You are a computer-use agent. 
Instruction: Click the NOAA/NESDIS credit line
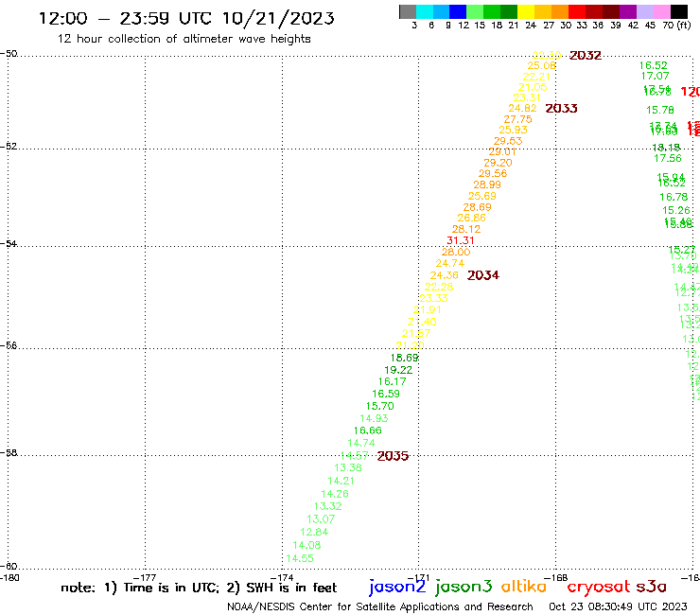pos(380,607)
